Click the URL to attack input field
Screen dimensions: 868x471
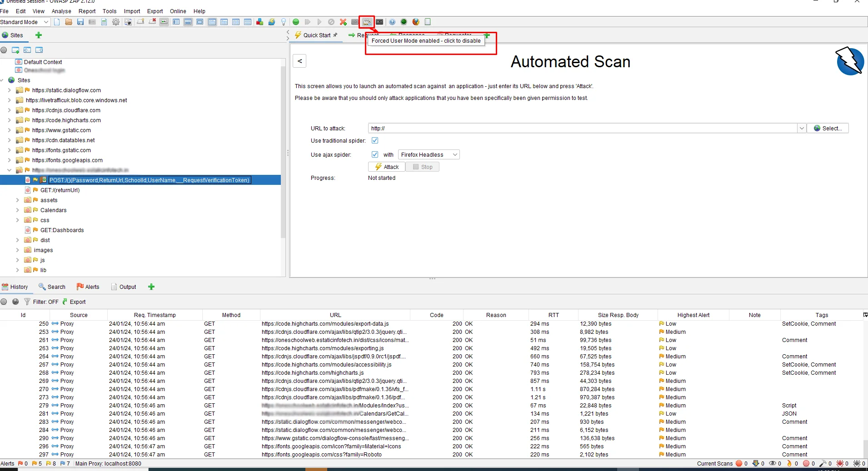click(583, 128)
